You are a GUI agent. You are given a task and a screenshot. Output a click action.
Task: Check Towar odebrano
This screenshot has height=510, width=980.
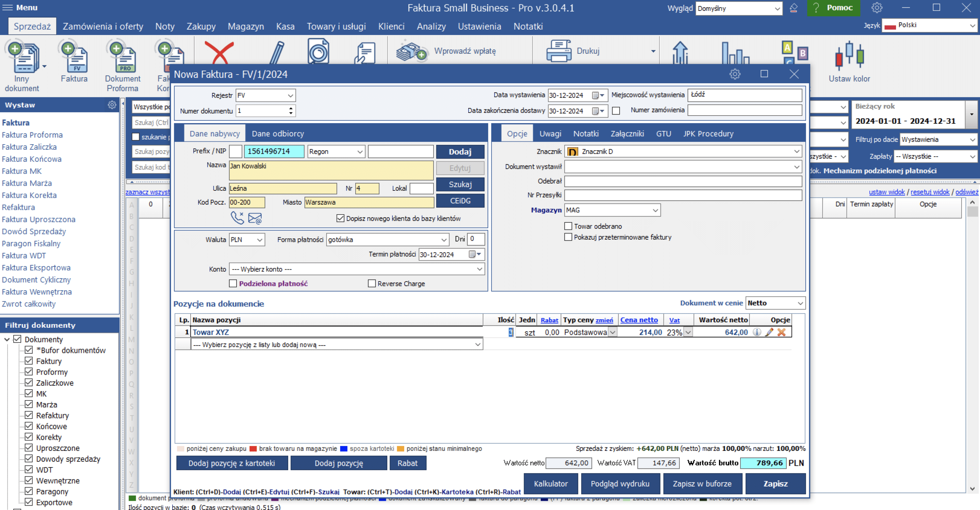(x=568, y=226)
